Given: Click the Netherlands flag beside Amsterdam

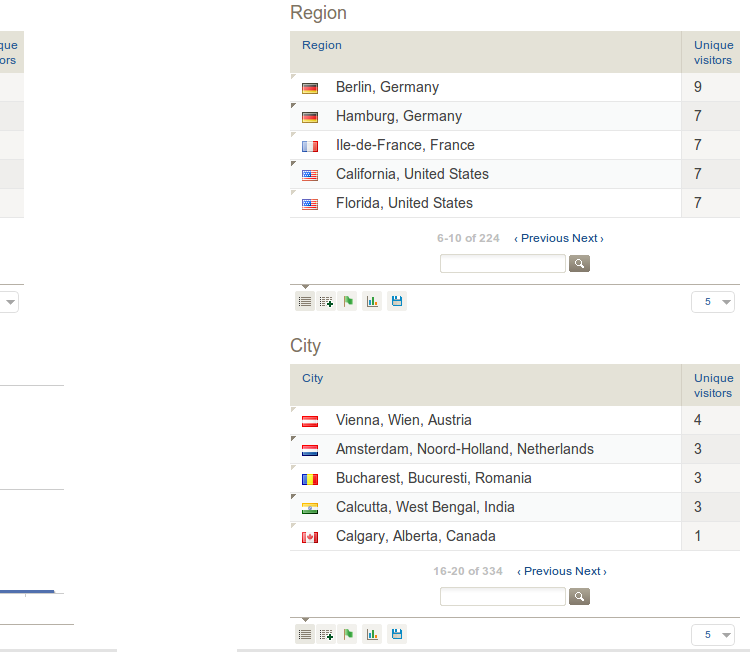Looking at the screenshot, I should coord(310,450).
